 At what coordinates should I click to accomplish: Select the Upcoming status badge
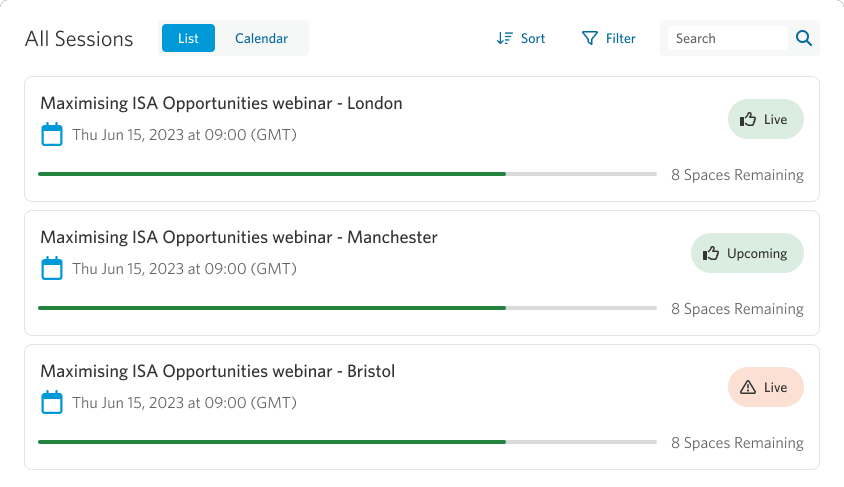point(747,253)
